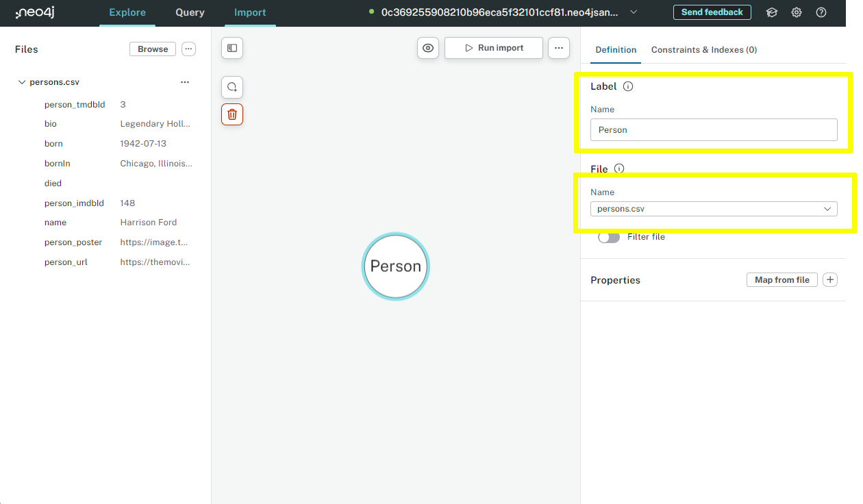Open the File Name dropdown showing persons.csv
This screenshot has height=504, width=863.
(x=714, y=209)
